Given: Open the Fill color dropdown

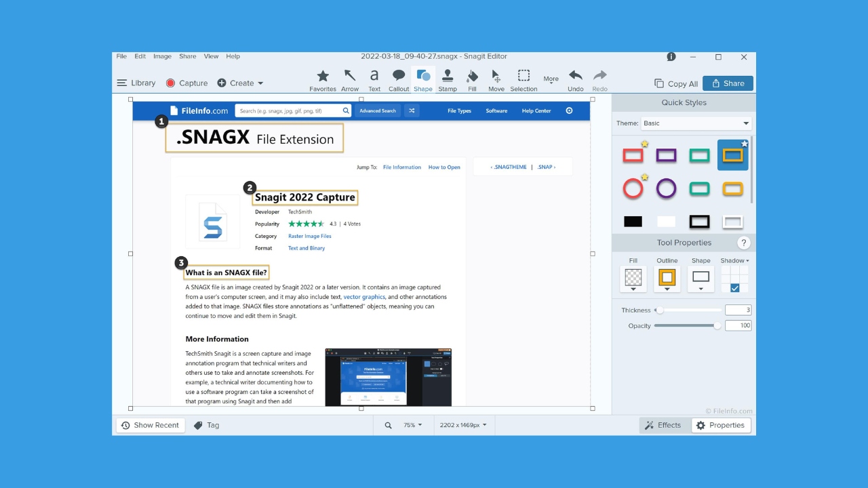Looking at the screenshot, I should point(633,279).
